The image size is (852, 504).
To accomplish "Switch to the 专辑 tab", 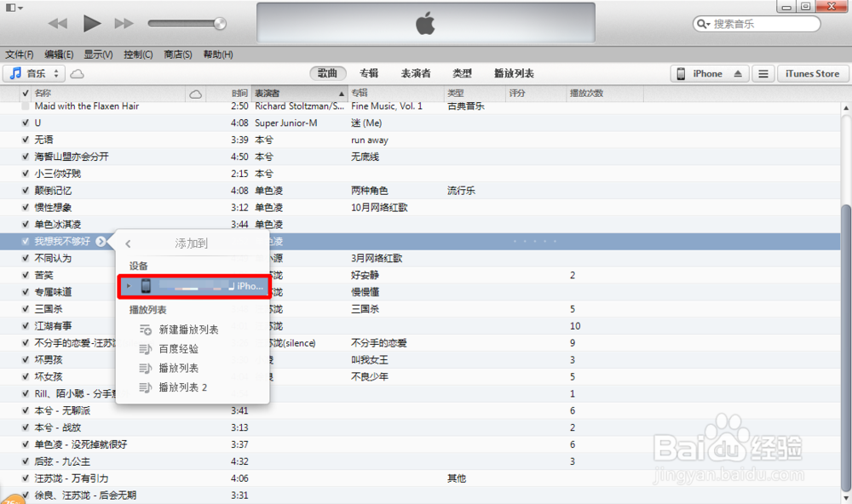I will pyautogui.click(x=369, y=73).
